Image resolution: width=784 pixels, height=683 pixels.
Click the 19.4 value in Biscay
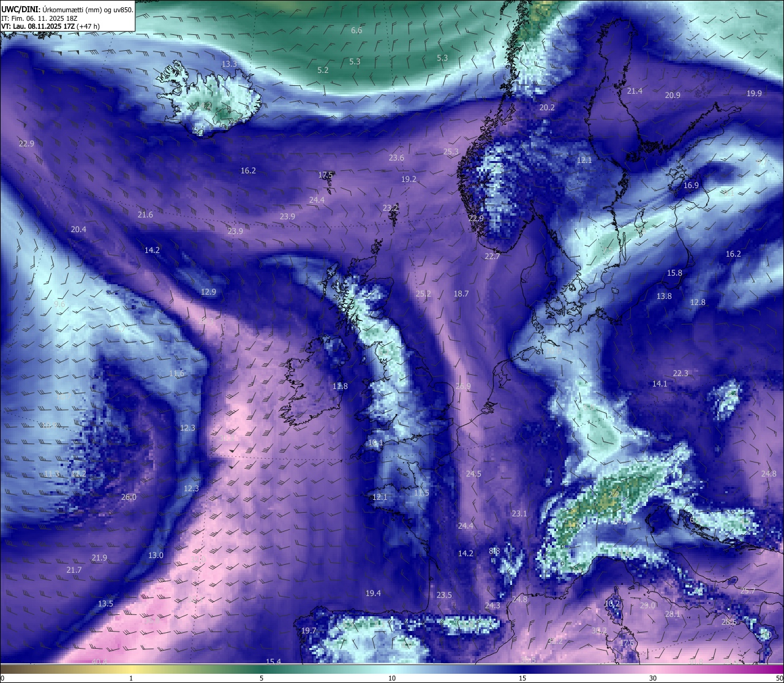tap(373, 593)
